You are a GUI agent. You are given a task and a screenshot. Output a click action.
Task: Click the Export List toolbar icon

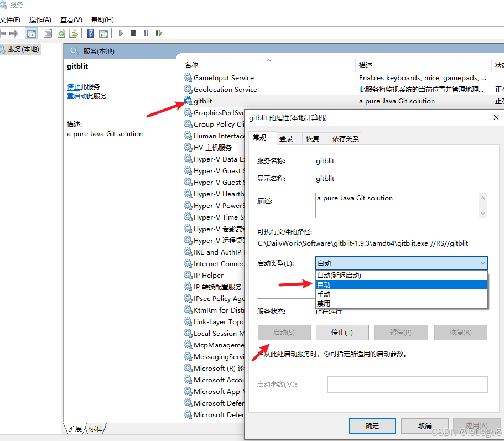(74, 33)
